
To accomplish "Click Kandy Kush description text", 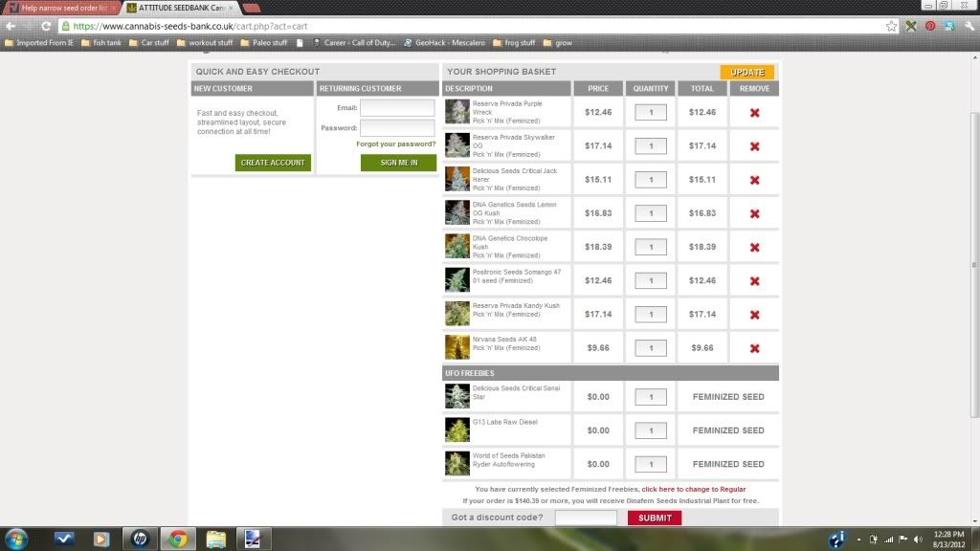I will point(516,310).
